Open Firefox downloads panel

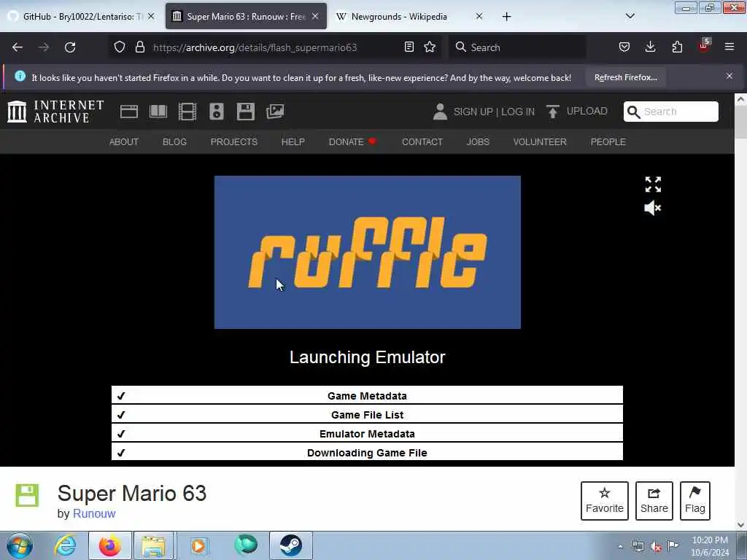[650, 47]
